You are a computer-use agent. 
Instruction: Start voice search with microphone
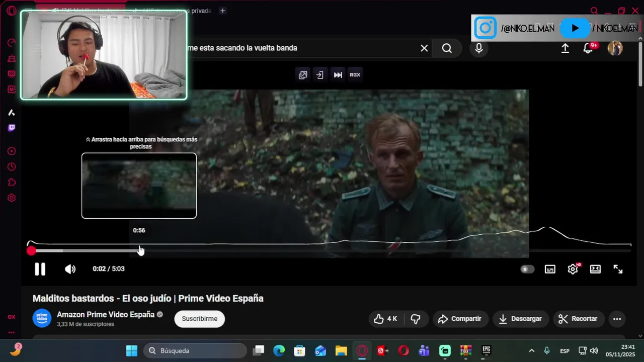[x=478, y=48]
